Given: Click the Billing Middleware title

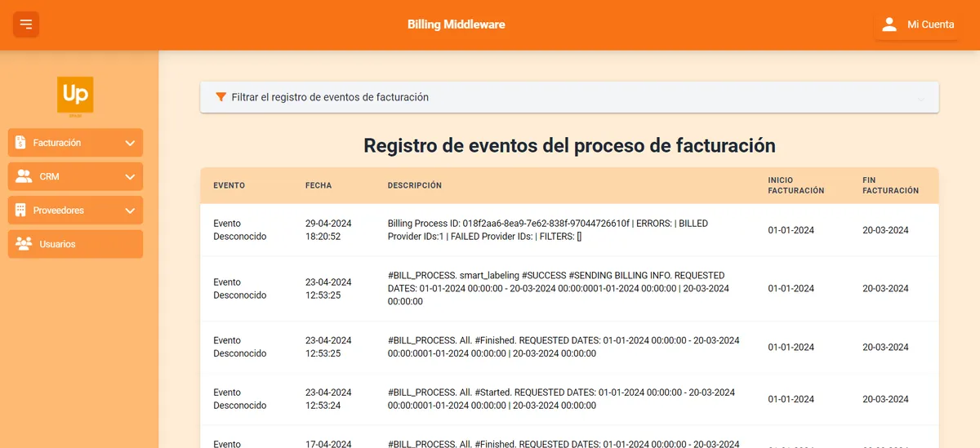Looking at the screenshot, I should coord(457,24).
